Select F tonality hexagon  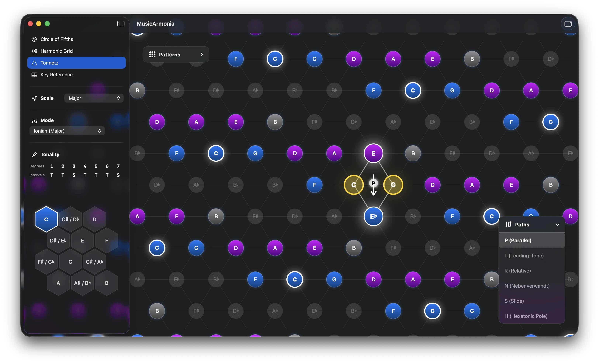[x=106, y=241]
